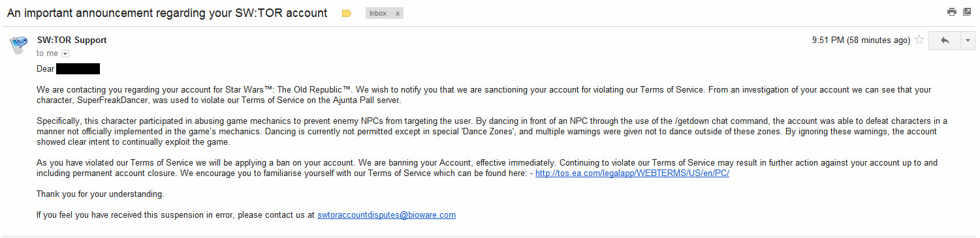Click the email subject heading
Viewport: 980px width, 238px height.
pos(167,13)
